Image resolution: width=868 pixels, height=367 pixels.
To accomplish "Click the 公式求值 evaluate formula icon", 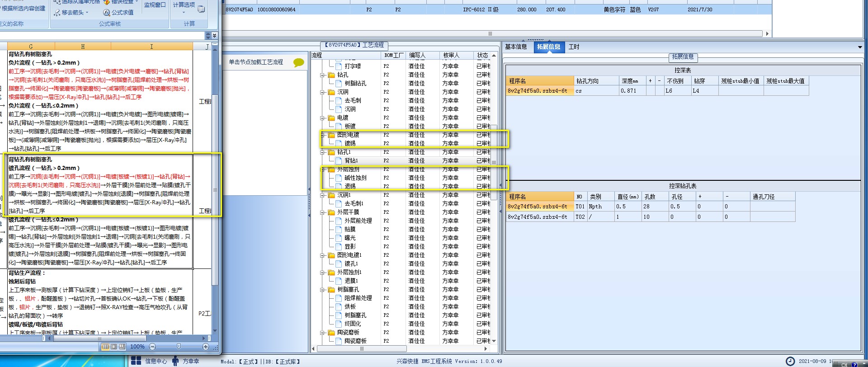I will tap(107, 13).
